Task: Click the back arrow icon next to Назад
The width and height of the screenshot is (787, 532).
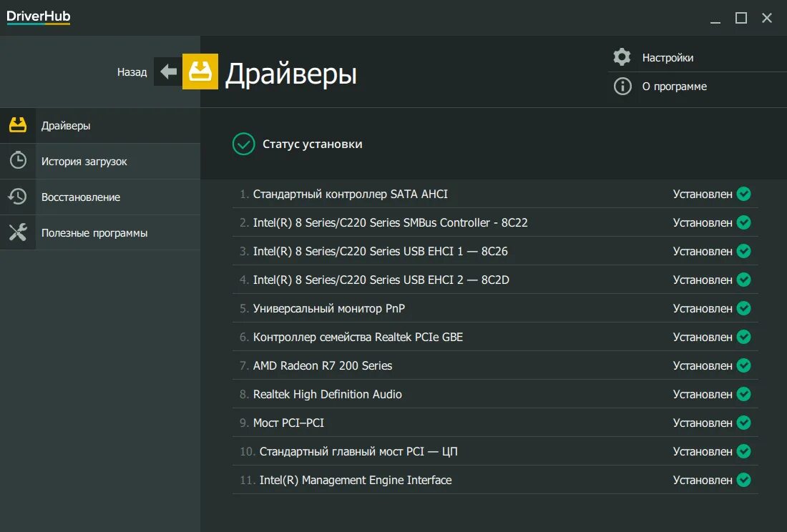Action: click(x=168, y=72)
